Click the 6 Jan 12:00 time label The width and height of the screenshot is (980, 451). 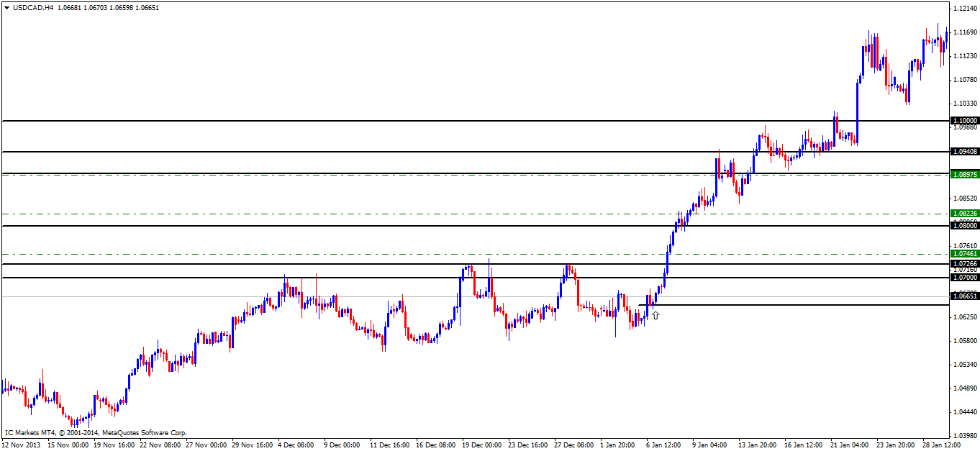pyautogui.click(x=663, y=445)
